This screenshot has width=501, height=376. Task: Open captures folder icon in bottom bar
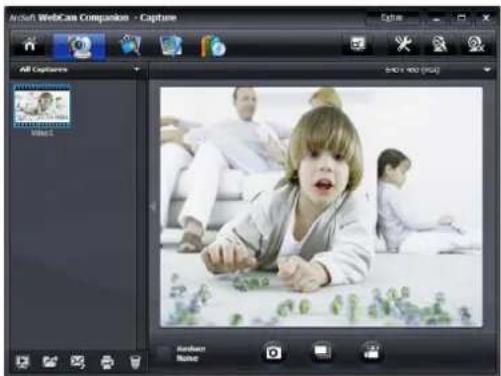pyautogui.click(x=50, y=362)
